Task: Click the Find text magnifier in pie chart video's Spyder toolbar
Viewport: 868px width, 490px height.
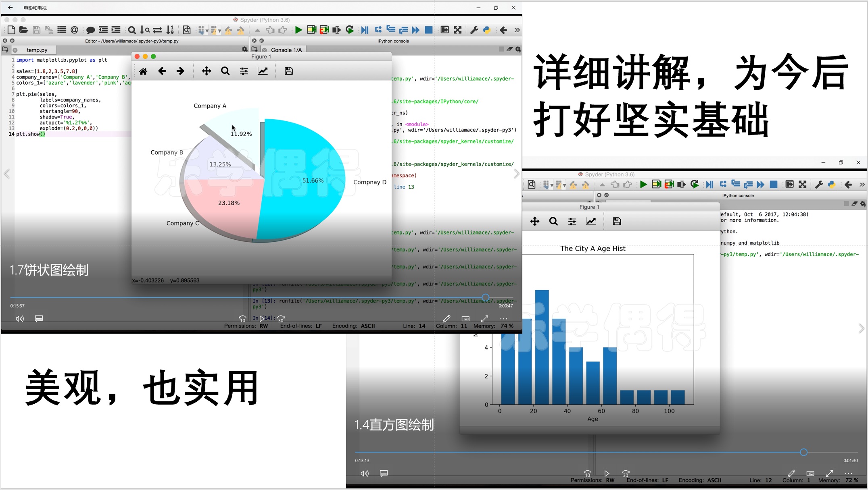Action: [132, 30]
